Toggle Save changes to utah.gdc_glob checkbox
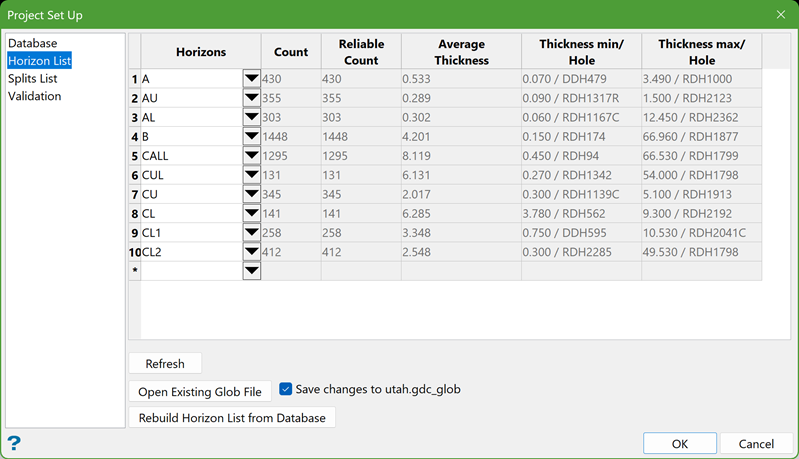This screenshot has height=459, width=799. (286, 389)
